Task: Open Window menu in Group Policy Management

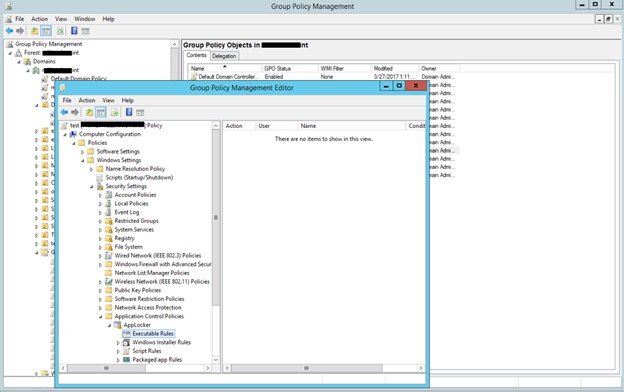Action: 85,19
